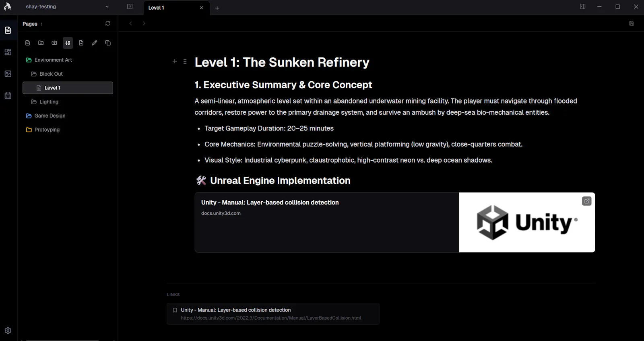Click the bookmark icon in Links section
Viewport: 644px width, 341px height.
click(x=175, y=310)
